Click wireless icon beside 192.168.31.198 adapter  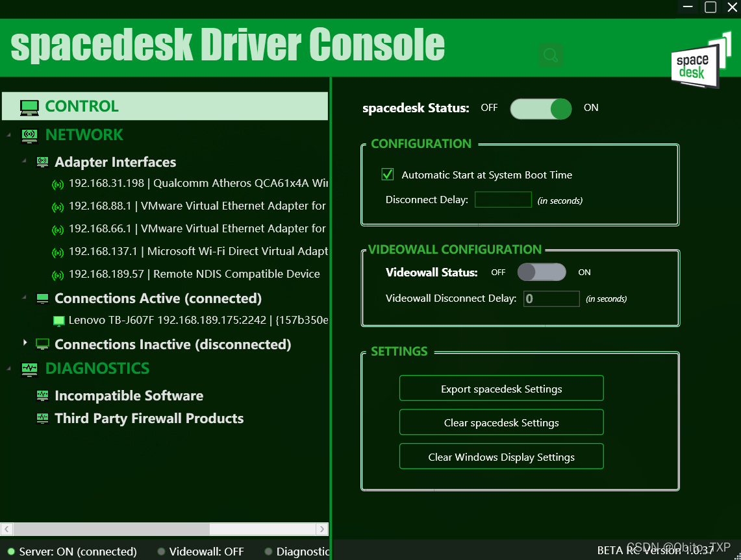coord(58,185)
